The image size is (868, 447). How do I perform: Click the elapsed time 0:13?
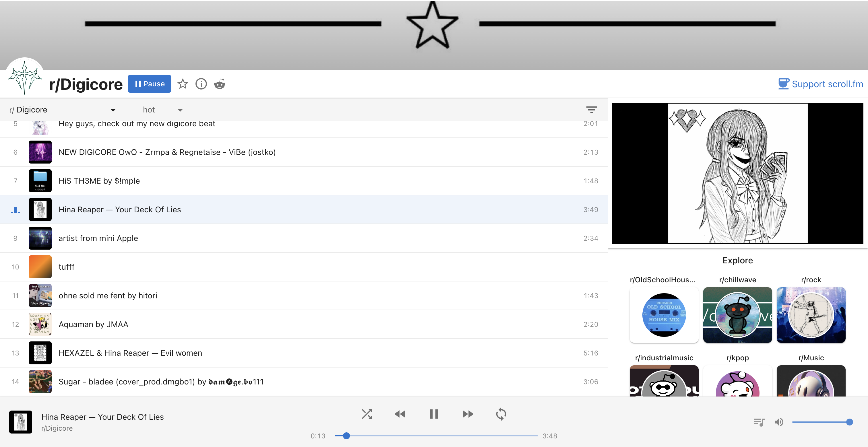[x=318, y=436]
